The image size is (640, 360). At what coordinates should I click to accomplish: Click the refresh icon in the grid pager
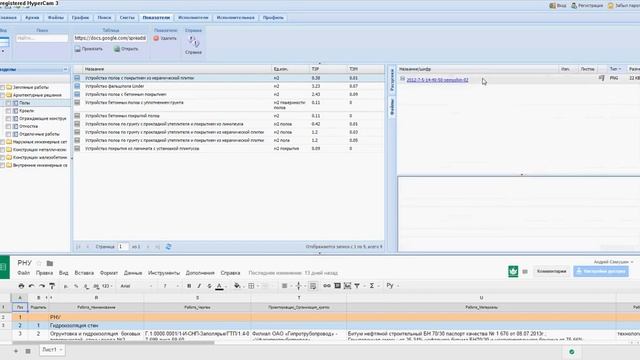[168, 247]
